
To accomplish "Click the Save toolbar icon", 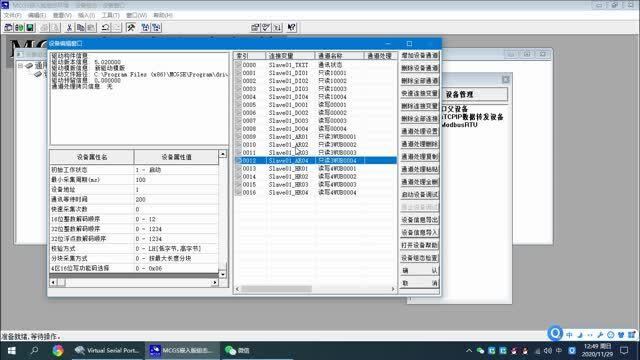I will coord(30,27).
